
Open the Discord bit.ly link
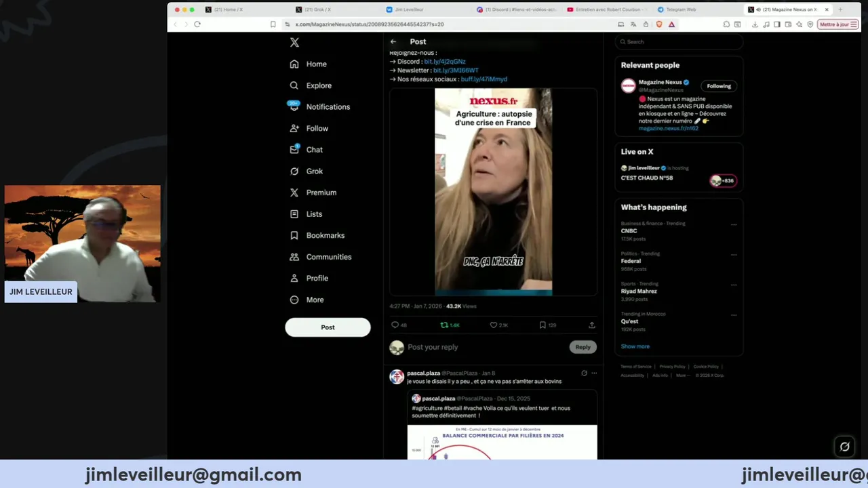[x=445, y=62]
